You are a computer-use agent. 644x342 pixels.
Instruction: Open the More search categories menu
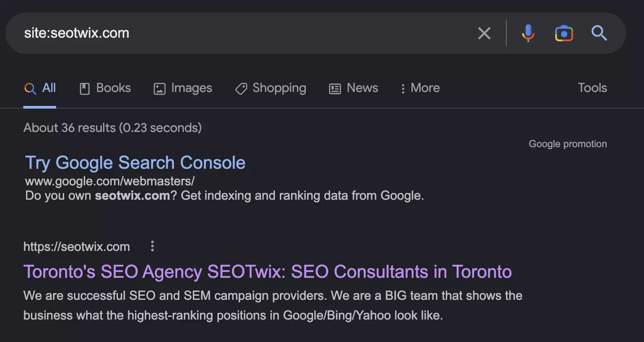coord(420,88)
